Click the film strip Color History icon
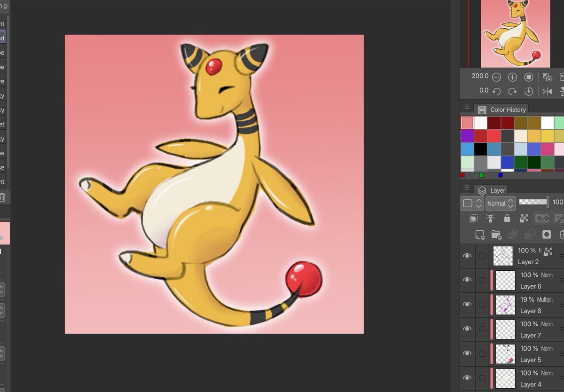 482,110
